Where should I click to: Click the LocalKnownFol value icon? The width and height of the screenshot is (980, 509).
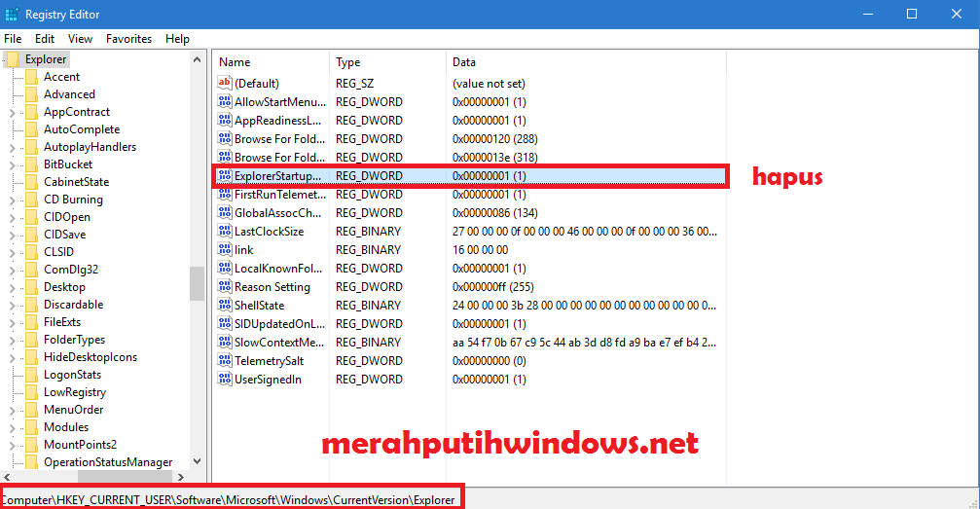point(225,269)
